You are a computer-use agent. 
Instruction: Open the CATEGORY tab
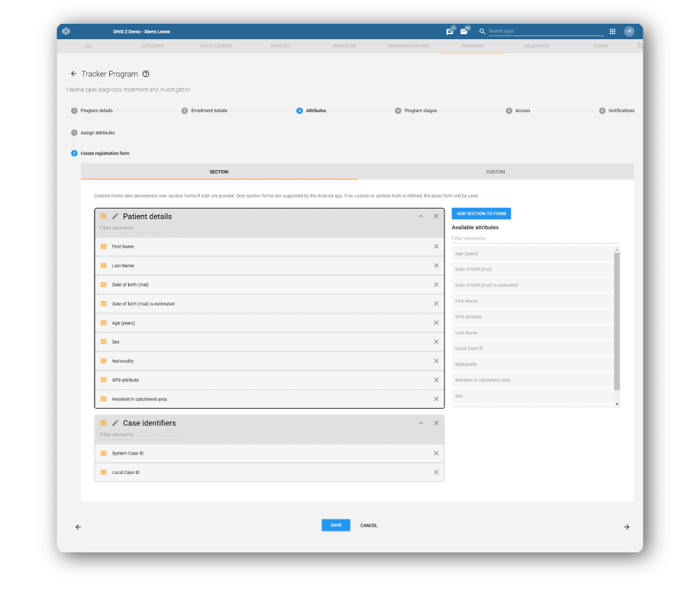pyautogui.click(x=153, y=46)
